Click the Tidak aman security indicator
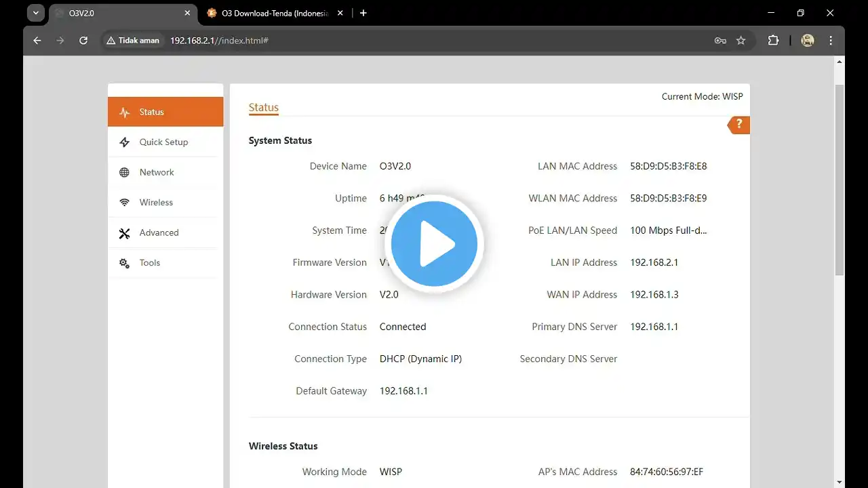 (133, 41)
